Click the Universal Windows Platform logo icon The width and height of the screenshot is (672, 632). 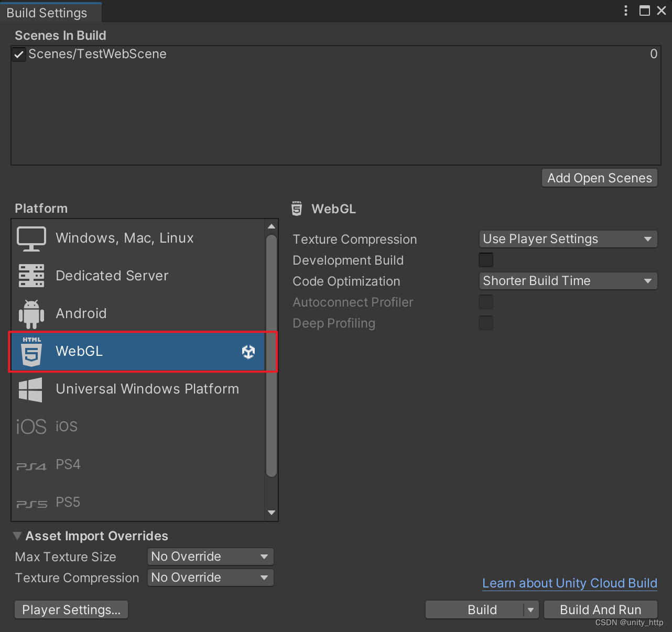pos(30,389)
